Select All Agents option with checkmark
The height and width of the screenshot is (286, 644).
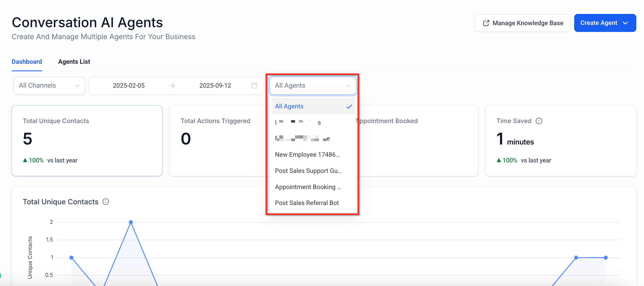click(313, 106)
